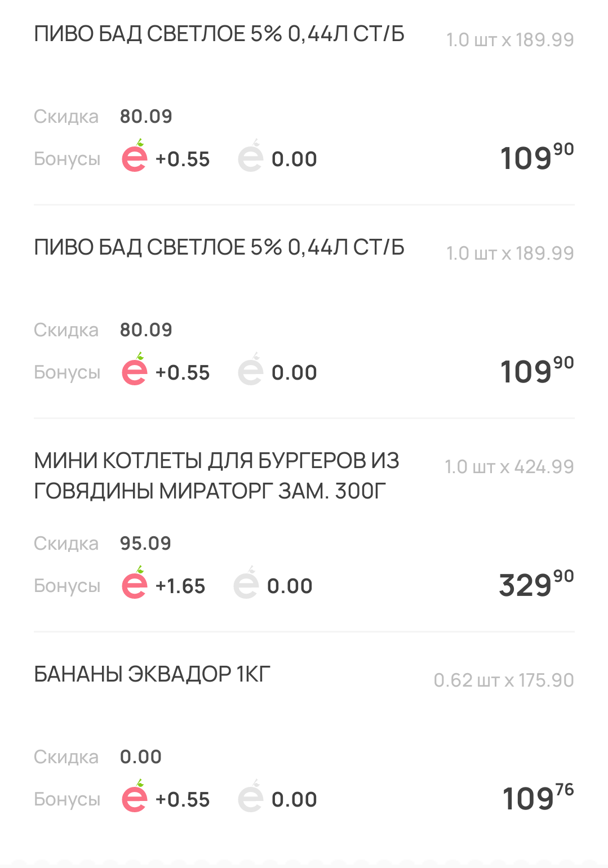Open БАНАНЫ ЭКВАДОР 1КГ product name
The height and width of the screenshot is (868, 608).
[x=152, y=674]
